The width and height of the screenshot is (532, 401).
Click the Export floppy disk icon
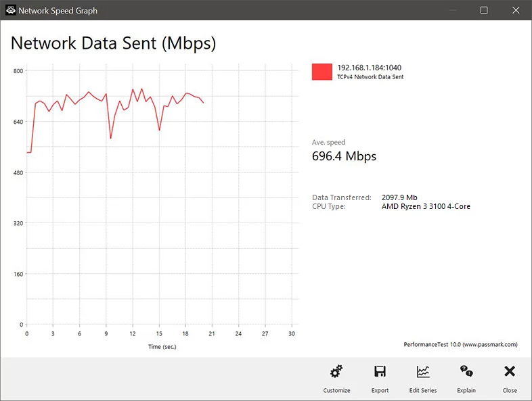(380, 371)
